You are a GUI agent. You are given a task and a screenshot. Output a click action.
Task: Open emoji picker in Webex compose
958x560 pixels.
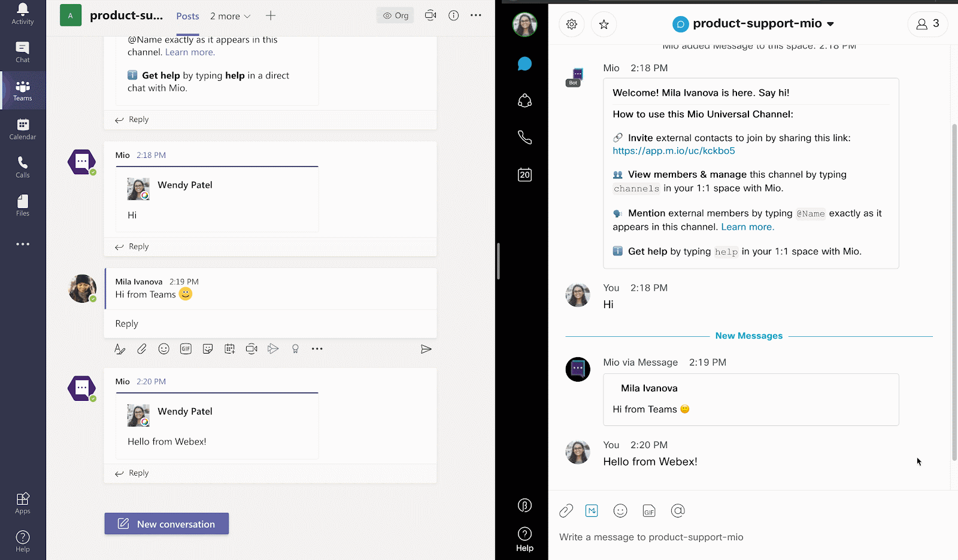[620, 510]
